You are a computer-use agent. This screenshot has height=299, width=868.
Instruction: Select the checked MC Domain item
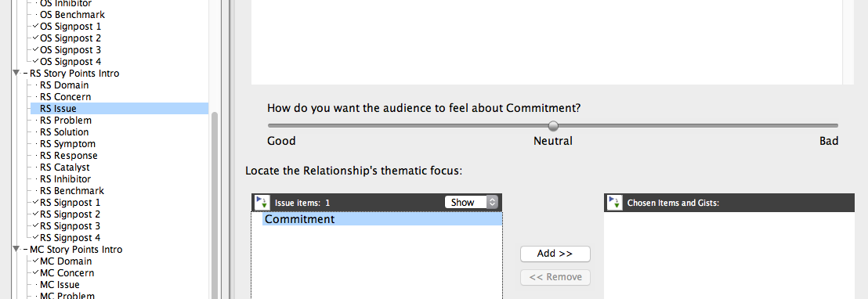(x=66, y=261)
